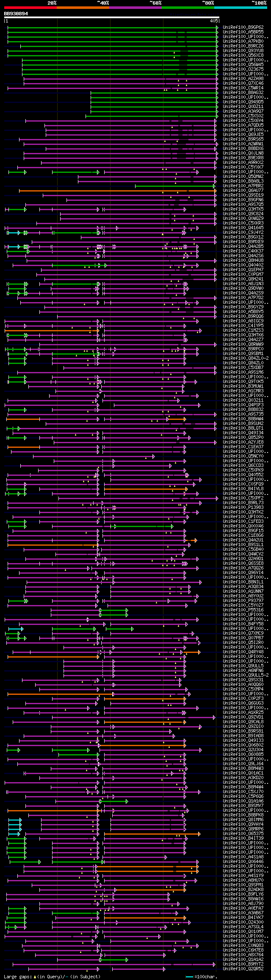The width and height of the screenshot is (271, 980).
Task: Open hit UniRef100_B9GP62
Action: pyautogui.click(x=243, y=27)
